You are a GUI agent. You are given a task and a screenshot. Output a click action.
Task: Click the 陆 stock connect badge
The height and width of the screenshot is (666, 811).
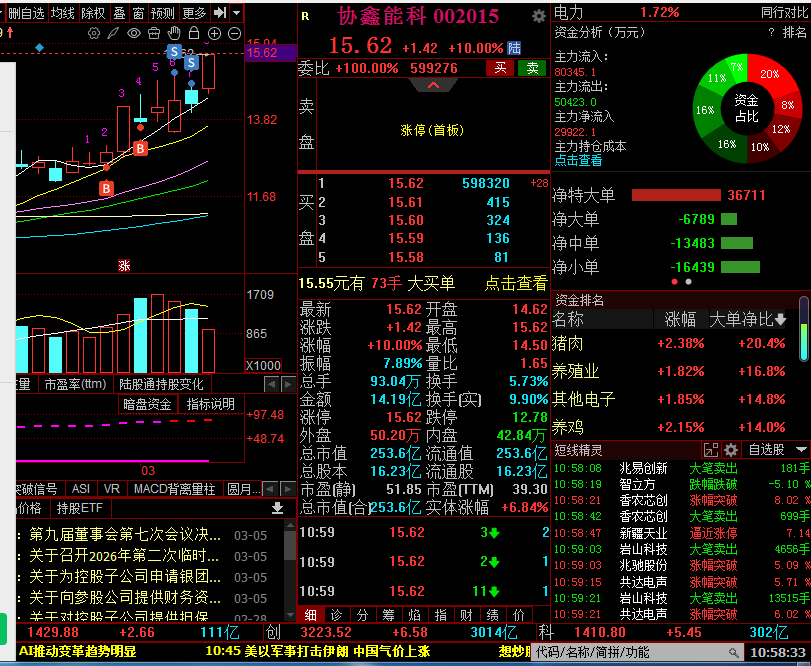[x=514, y=48]
